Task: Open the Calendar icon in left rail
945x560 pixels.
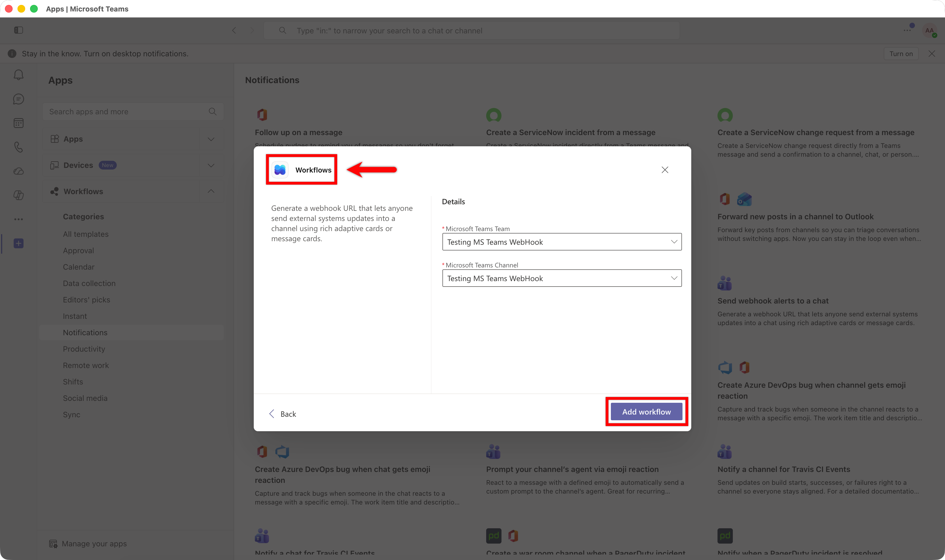Action: (x=19, y=123)
